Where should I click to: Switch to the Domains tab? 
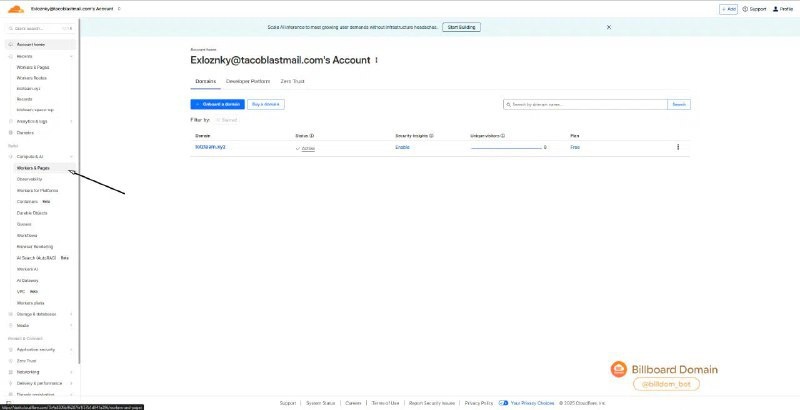[x=206, y=82]
